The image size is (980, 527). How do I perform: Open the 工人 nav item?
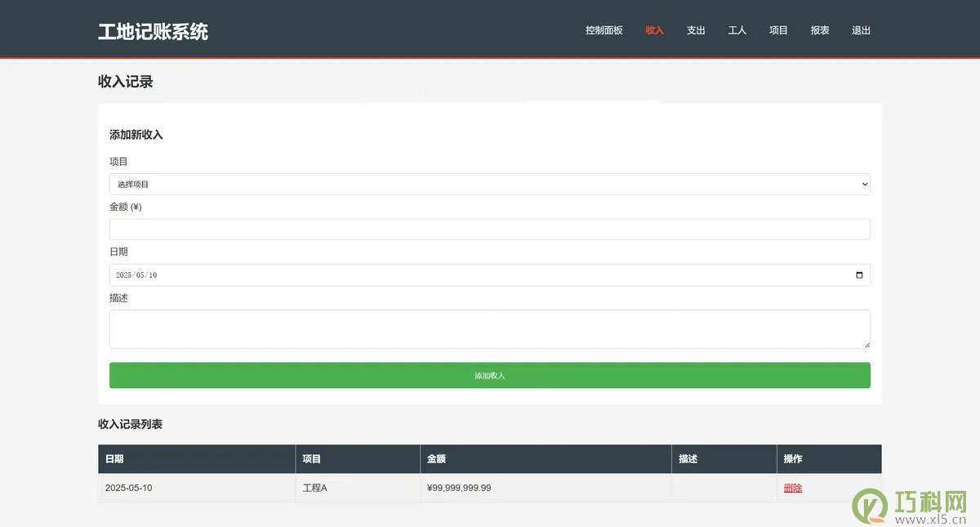coord(737,30)
